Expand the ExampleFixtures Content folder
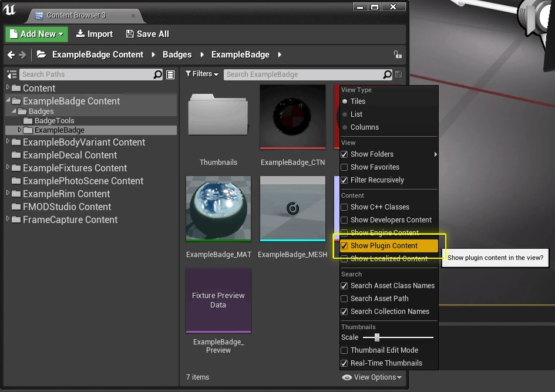Image resolution: width=555 pixels, height=392 pixels. pos(8,167)
